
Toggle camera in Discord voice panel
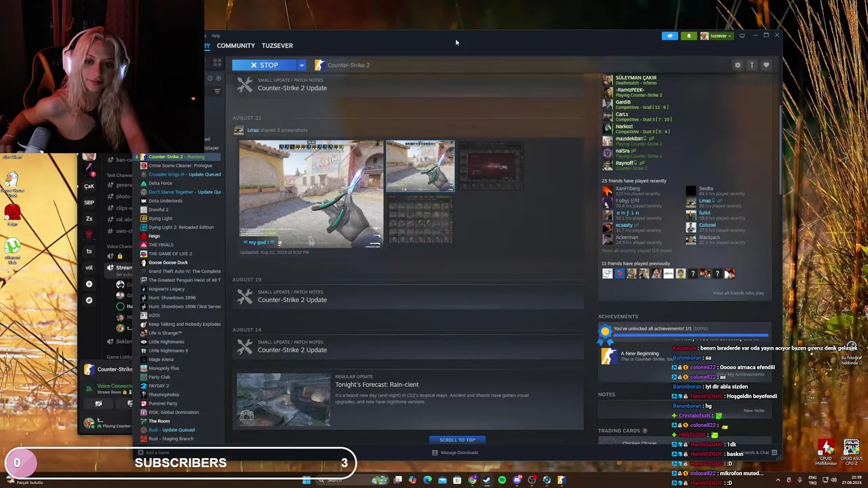tap(98, 403)
